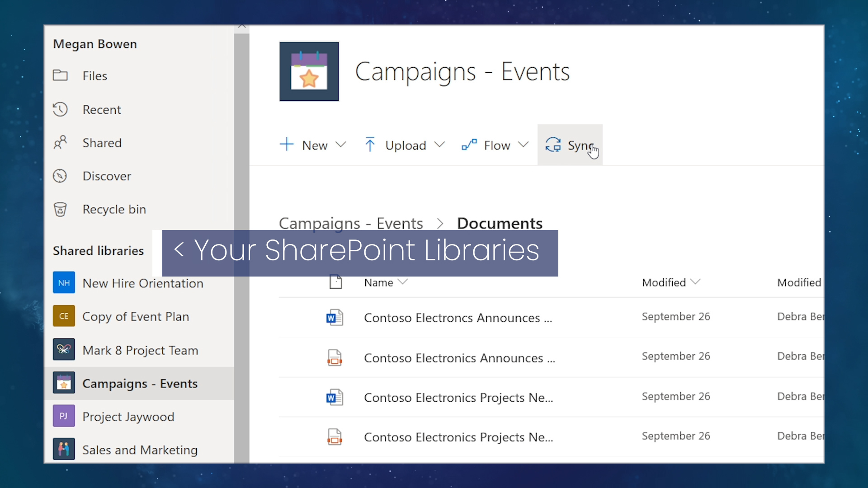Viewport: 868px width, 488px height.
Task: Click the Word icon for Contoso Electronics Projects
Action: 335,398
